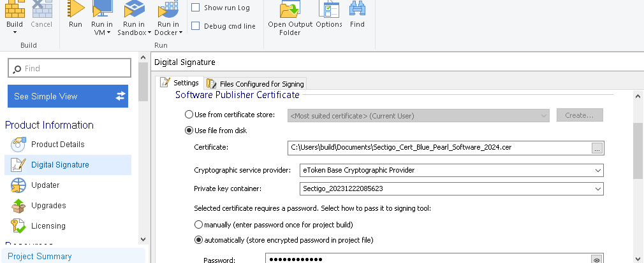Select Use from certificate store option
The image size is (644, 263).
tap(189, 115)
